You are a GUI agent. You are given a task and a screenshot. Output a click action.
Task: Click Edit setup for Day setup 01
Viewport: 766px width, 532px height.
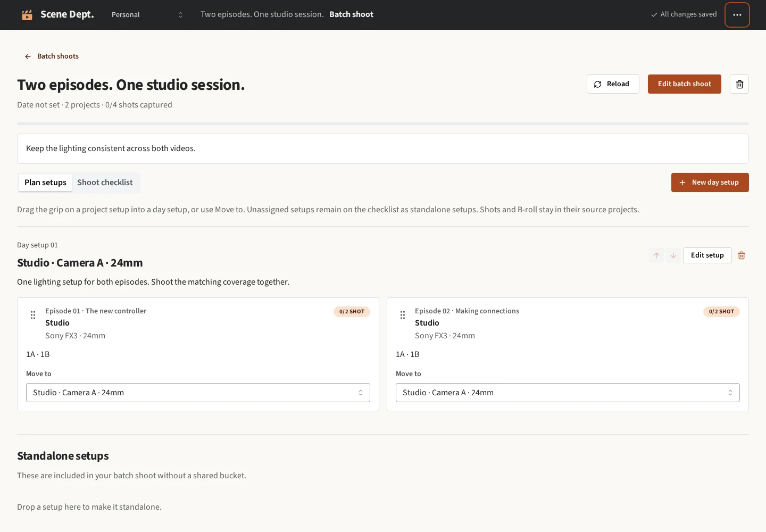coord(707,255)
